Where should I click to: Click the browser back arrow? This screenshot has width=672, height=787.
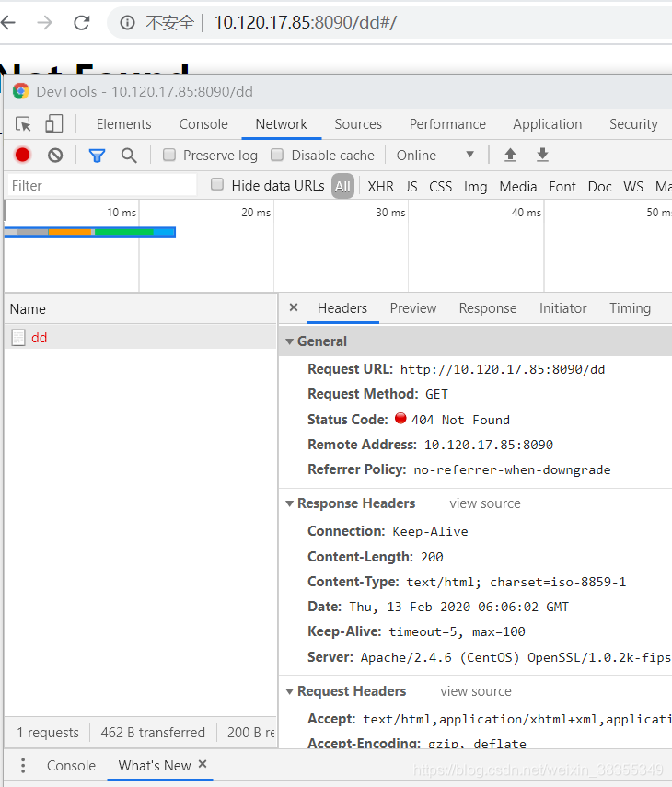click(x=8, y=23)
